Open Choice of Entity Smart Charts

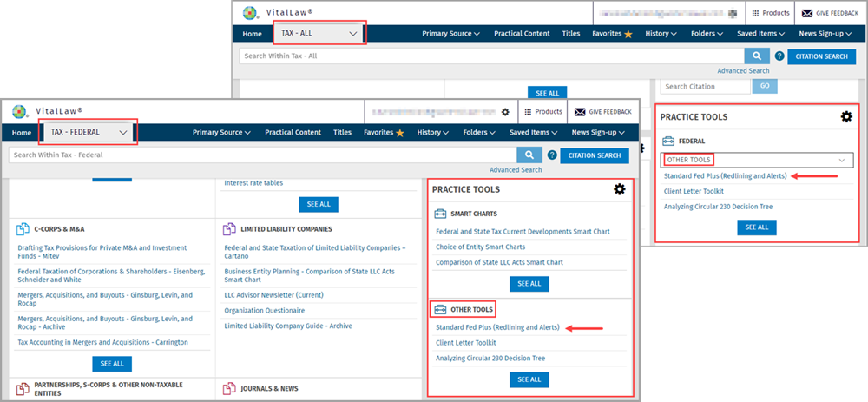[481, 247]
